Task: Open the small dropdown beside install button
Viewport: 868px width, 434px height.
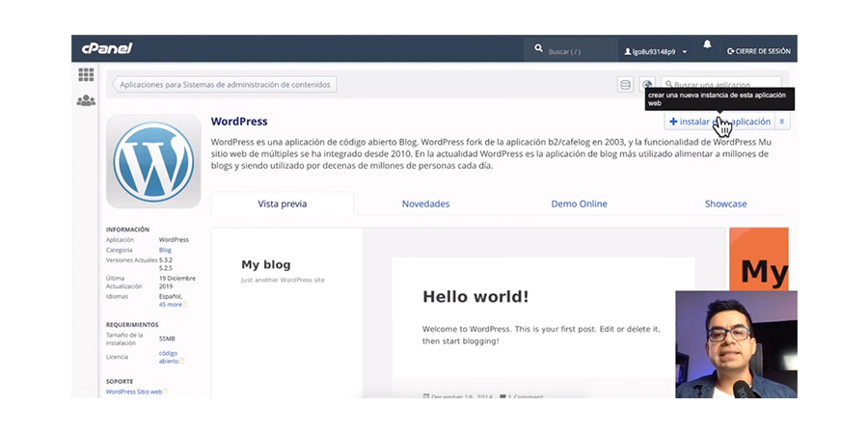Action: [782, 122]
